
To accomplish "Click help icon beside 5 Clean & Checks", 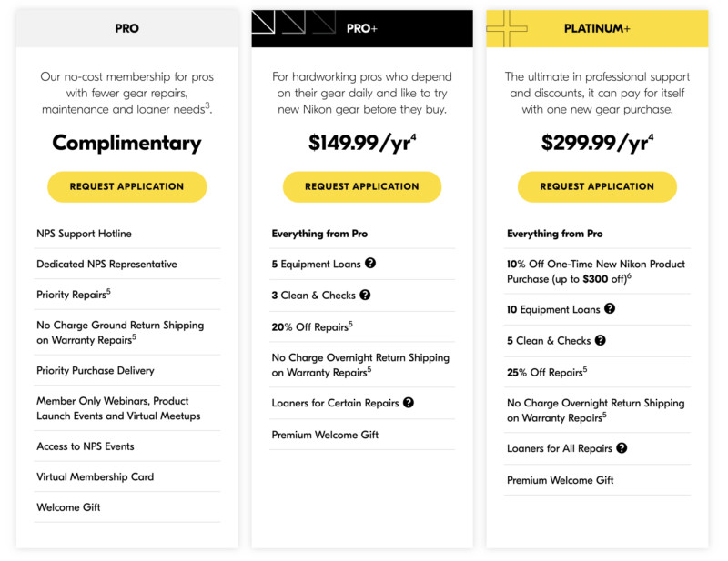I will (601, 340).
